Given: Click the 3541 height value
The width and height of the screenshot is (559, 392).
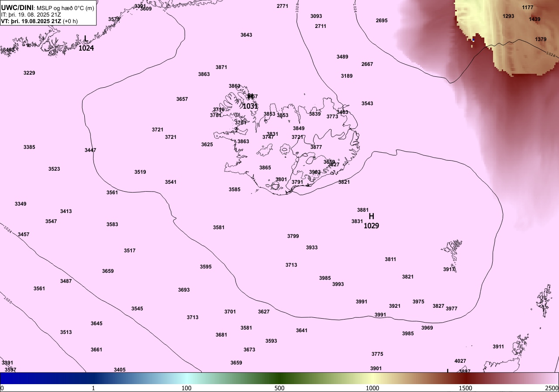Looking at the screenshot, I should [171, 182].
